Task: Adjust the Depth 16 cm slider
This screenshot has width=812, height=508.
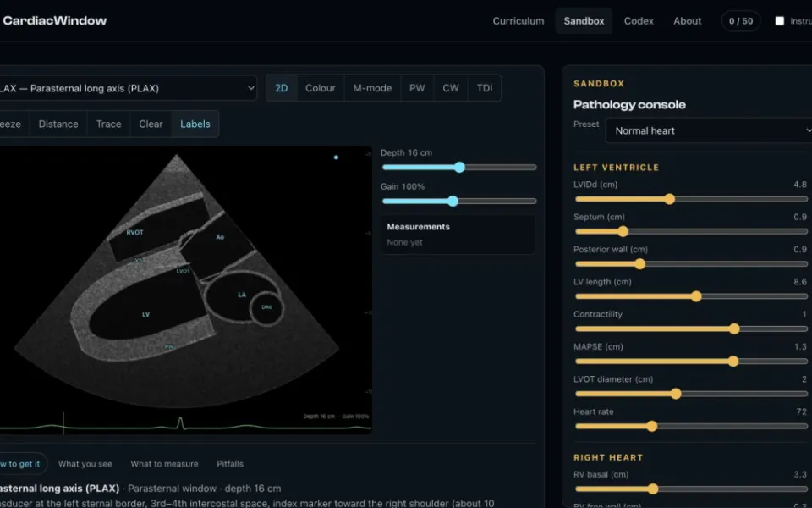Action: [x=458, y=167]
